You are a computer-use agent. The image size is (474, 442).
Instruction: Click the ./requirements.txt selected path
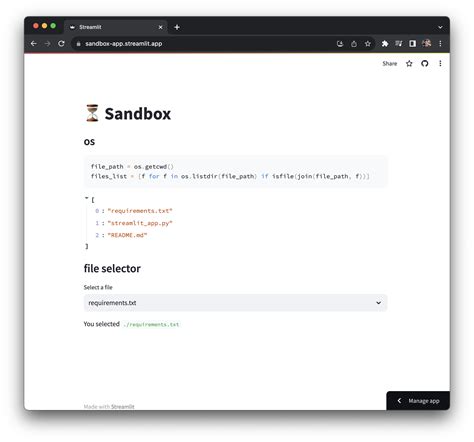pyautogui.click(x=151, y=324)
